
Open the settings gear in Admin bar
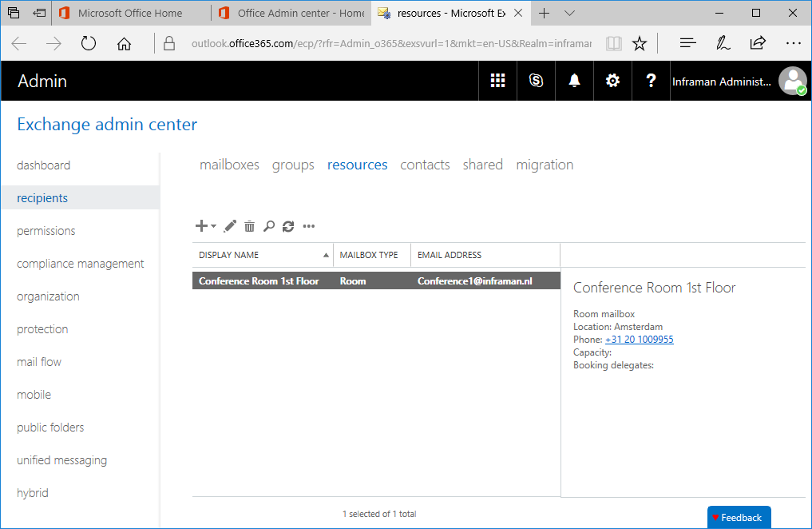pyautogui.click(x=612, y=81)
